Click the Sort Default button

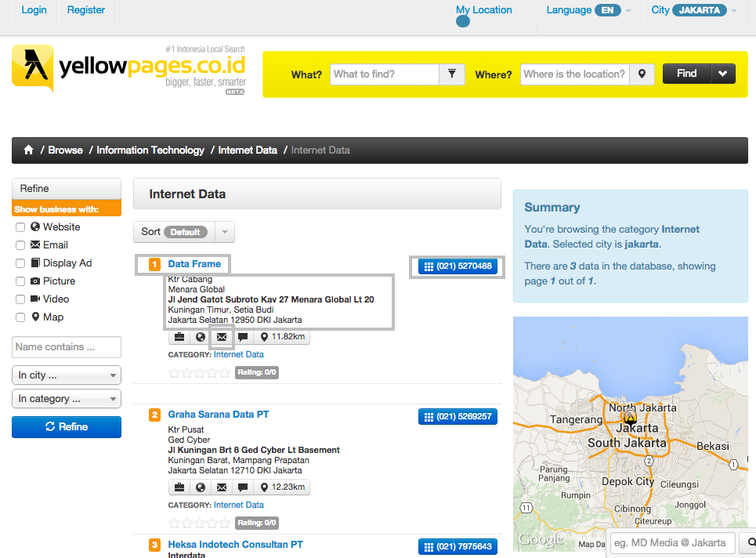point(174,232)
